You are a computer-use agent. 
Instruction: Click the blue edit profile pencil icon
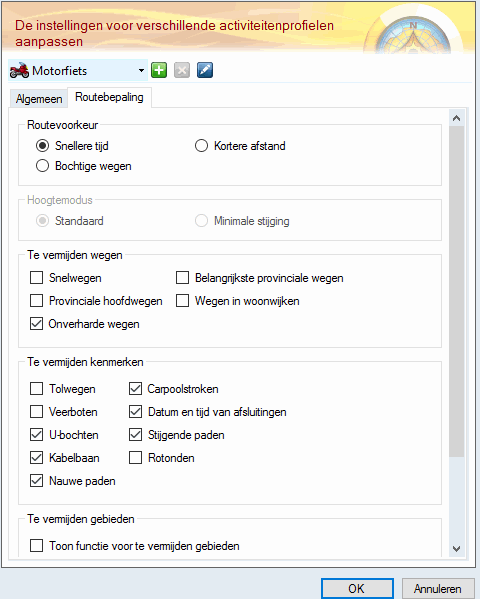point(205,70)
